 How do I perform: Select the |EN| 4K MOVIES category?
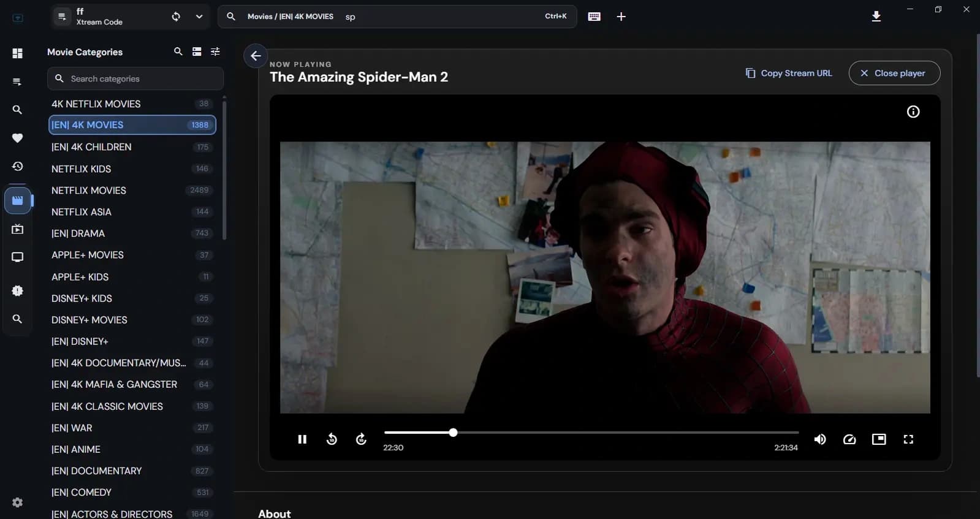(x=132, y=125)
